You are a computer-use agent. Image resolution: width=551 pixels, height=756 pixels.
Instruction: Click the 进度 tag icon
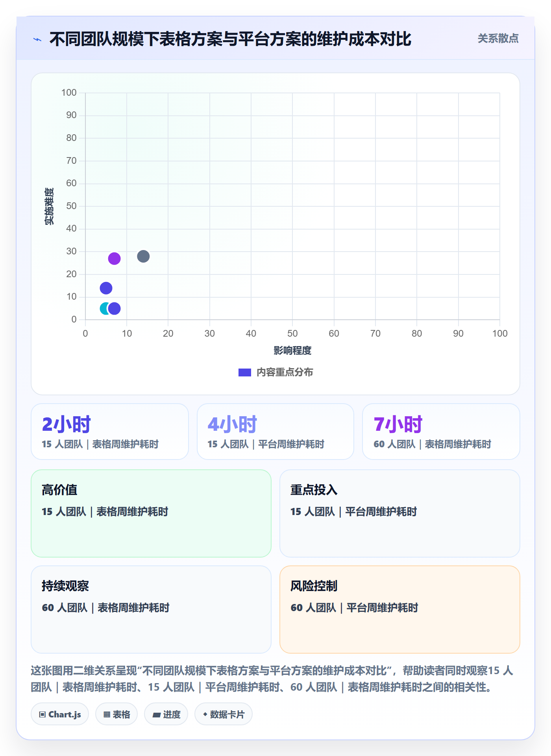[156, 715]
